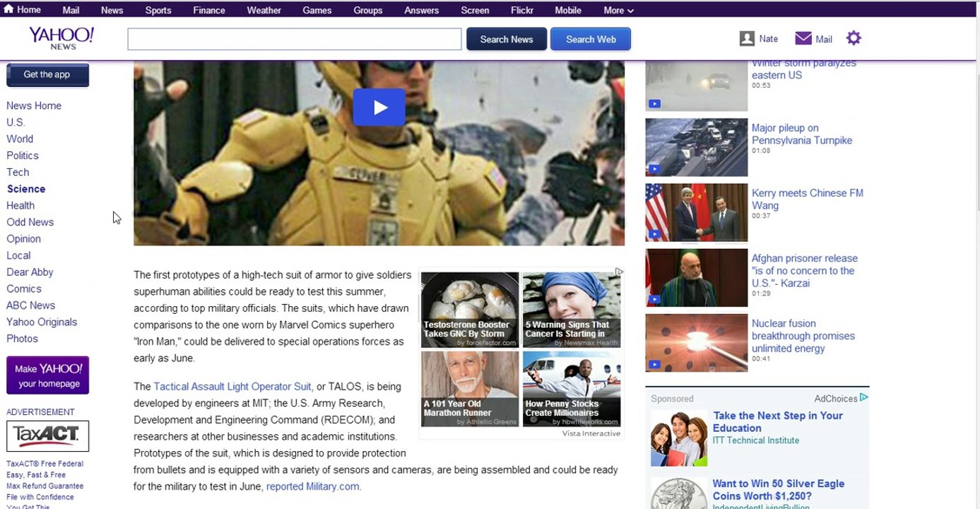Click the Home icon in top bar
The width and height of the screenshot is (980, 509).
(x=8, y=9)
